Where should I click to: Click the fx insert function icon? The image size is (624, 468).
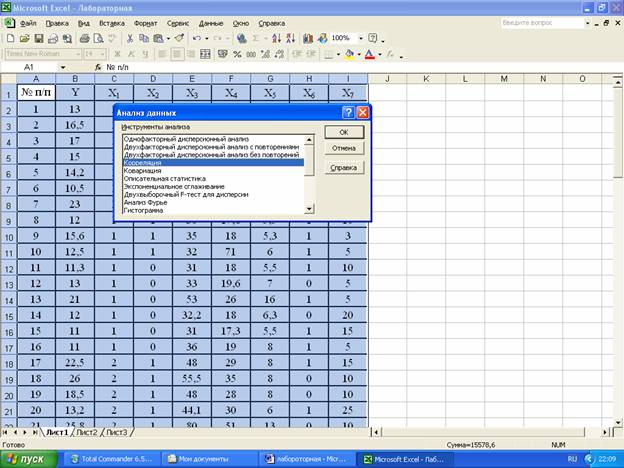(x=99, y=67)
